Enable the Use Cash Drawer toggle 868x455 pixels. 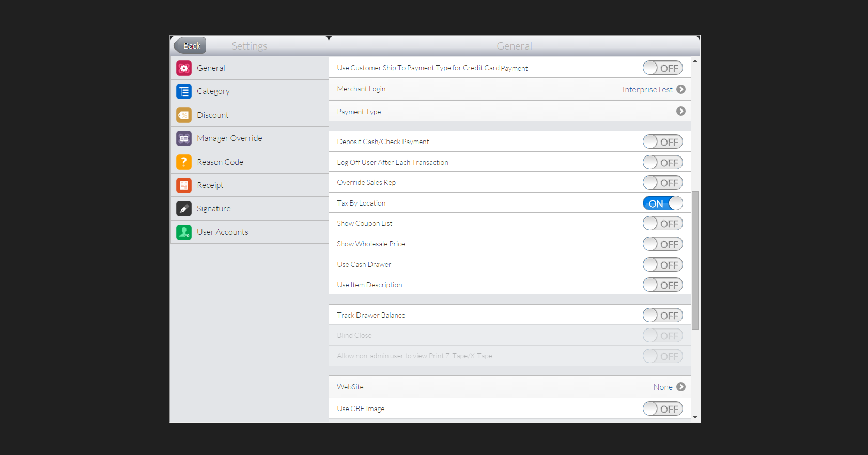tap(662, 265)
